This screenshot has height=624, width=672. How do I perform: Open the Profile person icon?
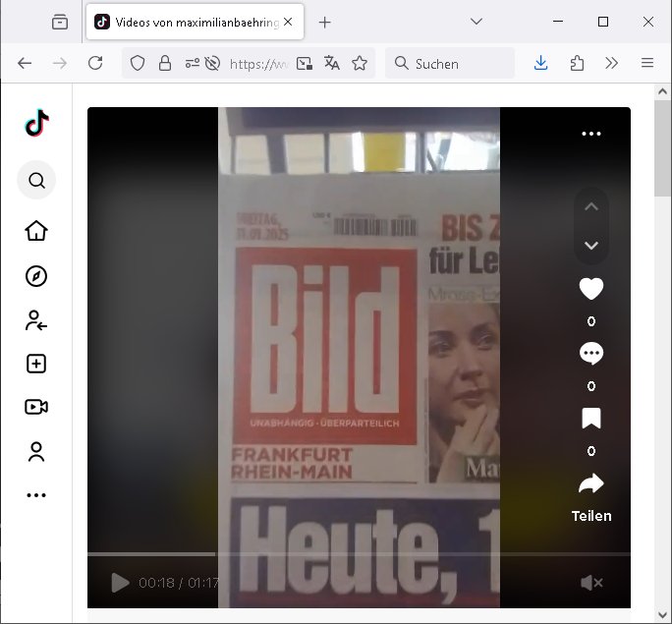pos(36,452)
